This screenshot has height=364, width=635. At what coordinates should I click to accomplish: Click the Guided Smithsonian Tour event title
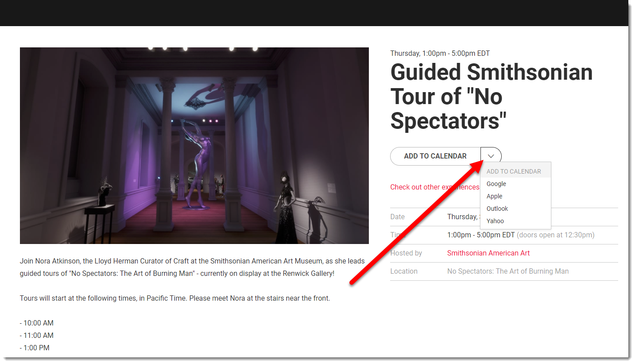(492, 97)
